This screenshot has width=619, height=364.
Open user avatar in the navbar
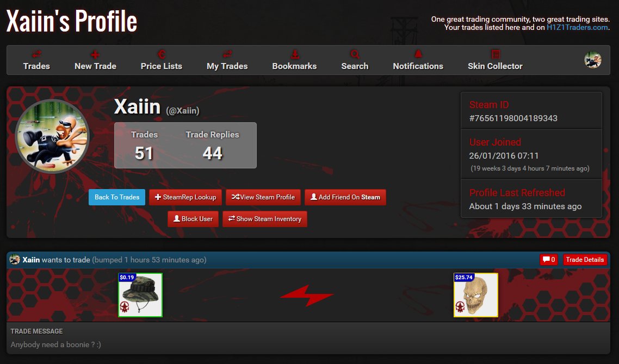click(592, 60)
